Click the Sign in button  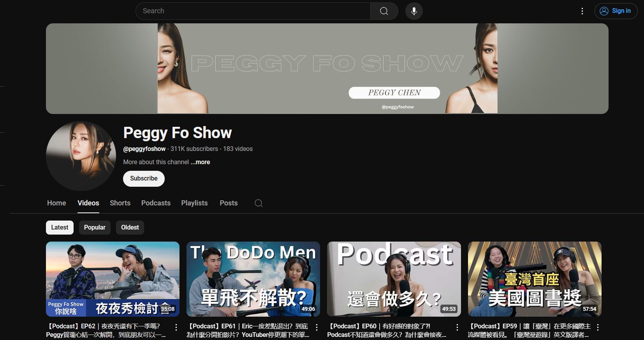coord(616,11)
